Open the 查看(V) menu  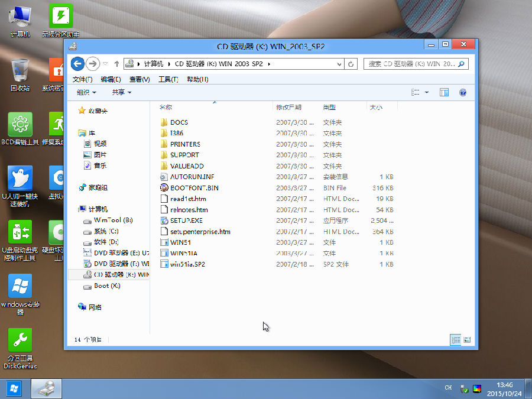140,79
